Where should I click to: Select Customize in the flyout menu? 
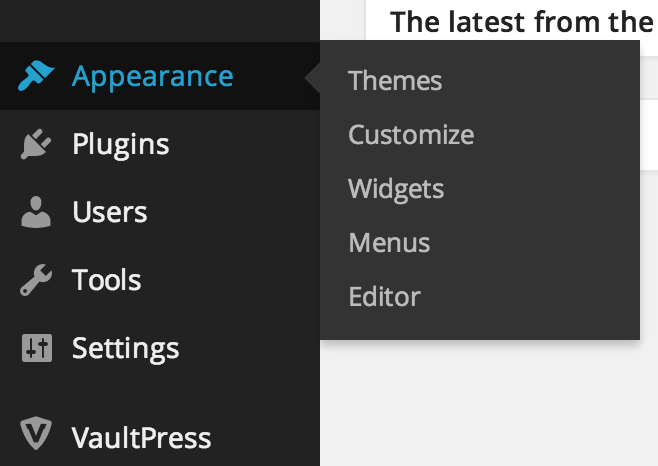coord(411,135)
